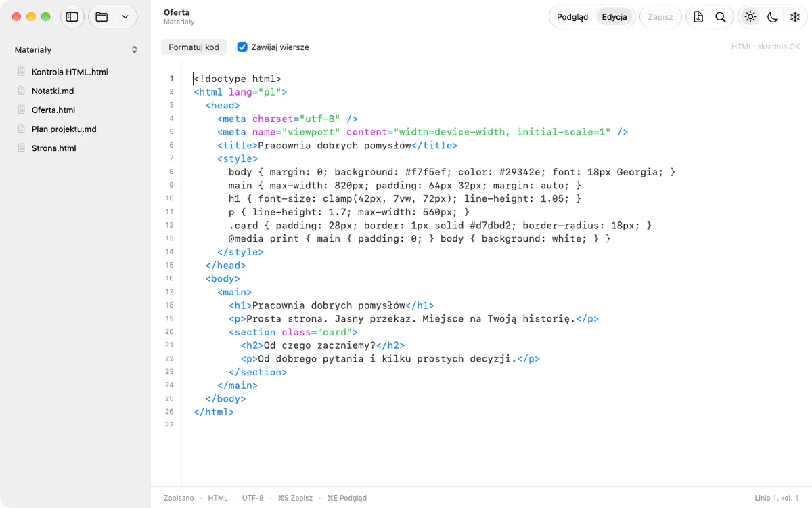The width and height of the screenshot is (812, 508).
Task: Click the closing </html> tag line
Action: (x=213, y=411)
